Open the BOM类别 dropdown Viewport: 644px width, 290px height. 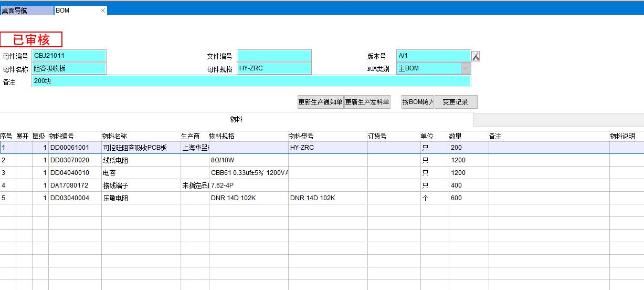tap(466, 68)
